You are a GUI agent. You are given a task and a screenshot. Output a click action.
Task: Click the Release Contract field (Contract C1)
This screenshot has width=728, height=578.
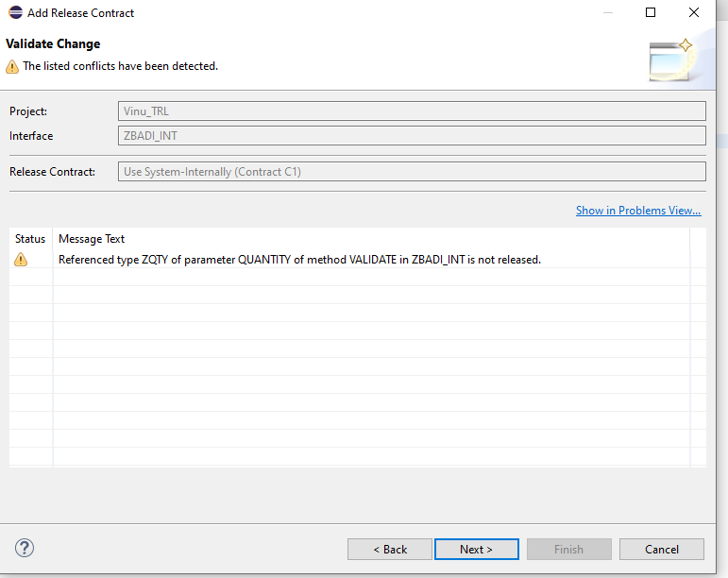(x=412, y=171)
